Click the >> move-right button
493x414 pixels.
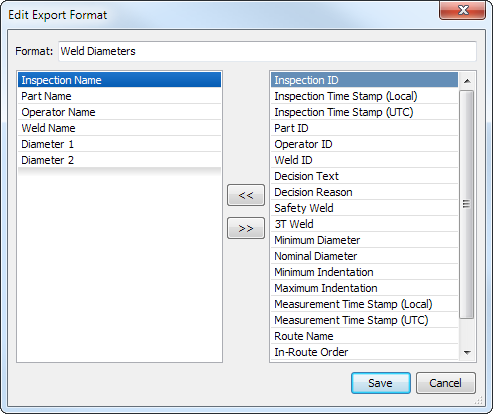(x=246, y=228)
